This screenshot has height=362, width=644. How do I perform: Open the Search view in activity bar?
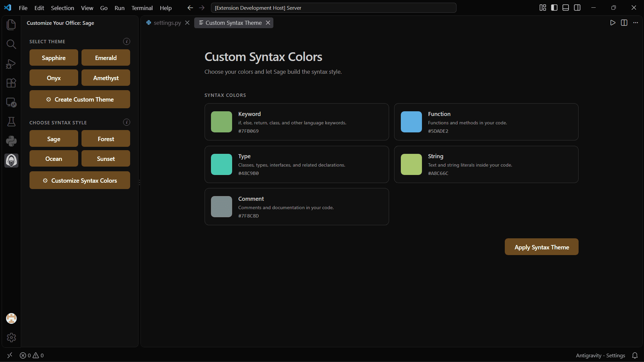pos(11,44)
